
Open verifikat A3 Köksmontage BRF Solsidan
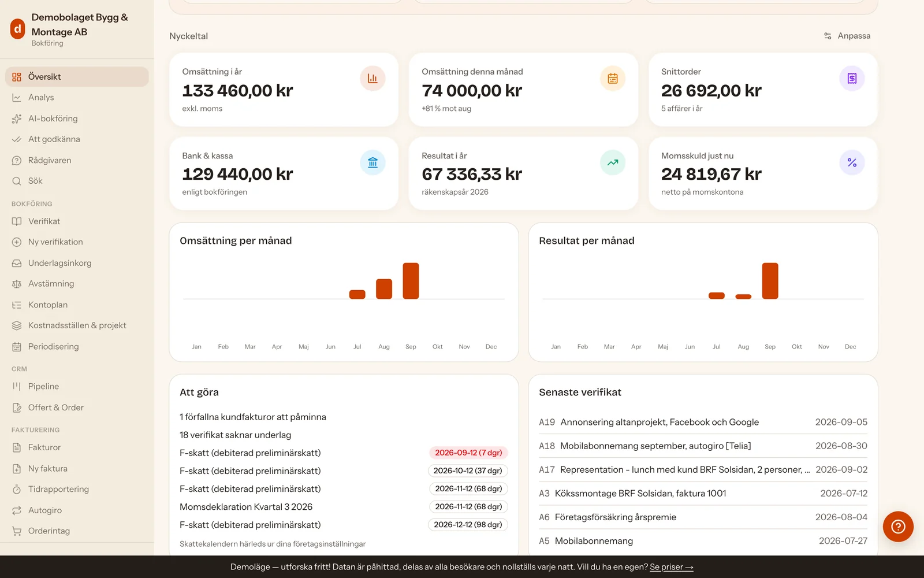[703, 493]
